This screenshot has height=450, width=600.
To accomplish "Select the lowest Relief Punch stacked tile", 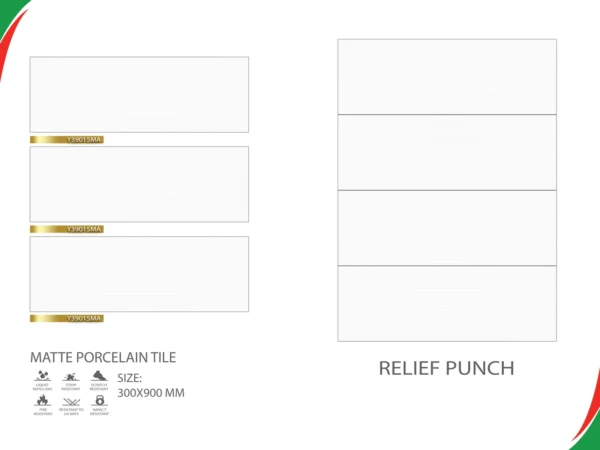I will pyautogui.click(x=447, y=303).
